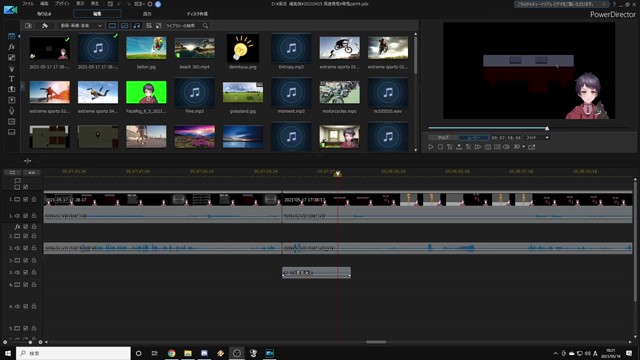Image resolution: width=640 pixels, height=360 pixels.
Task: Click the preview volume speaker icon
Action: click(x=507, y=147)
